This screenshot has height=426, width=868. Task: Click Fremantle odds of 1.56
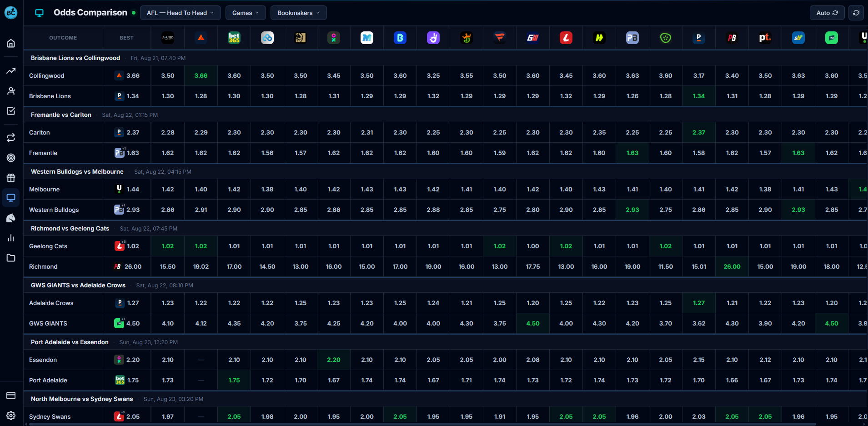pyautogui.click(x=267, y=153)
